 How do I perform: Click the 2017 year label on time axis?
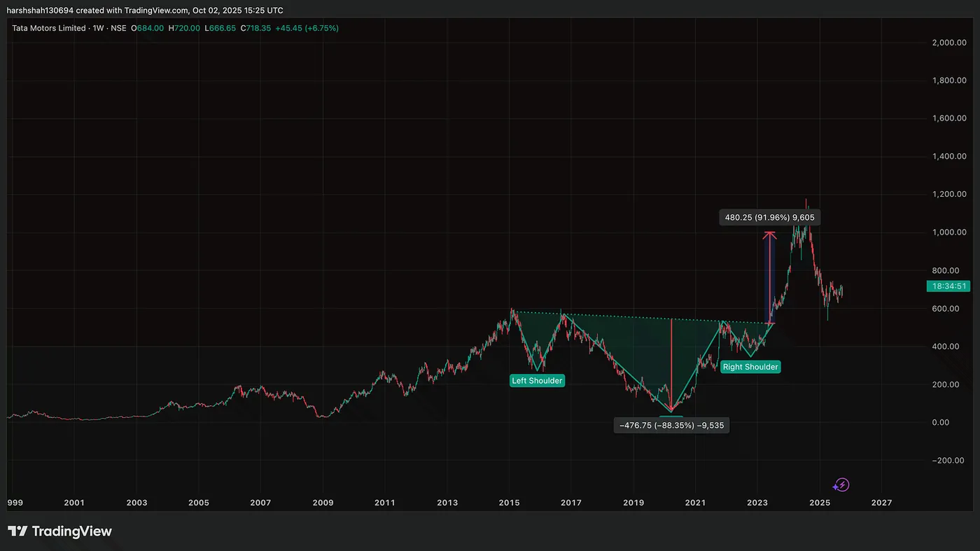[x=571, y=503]
